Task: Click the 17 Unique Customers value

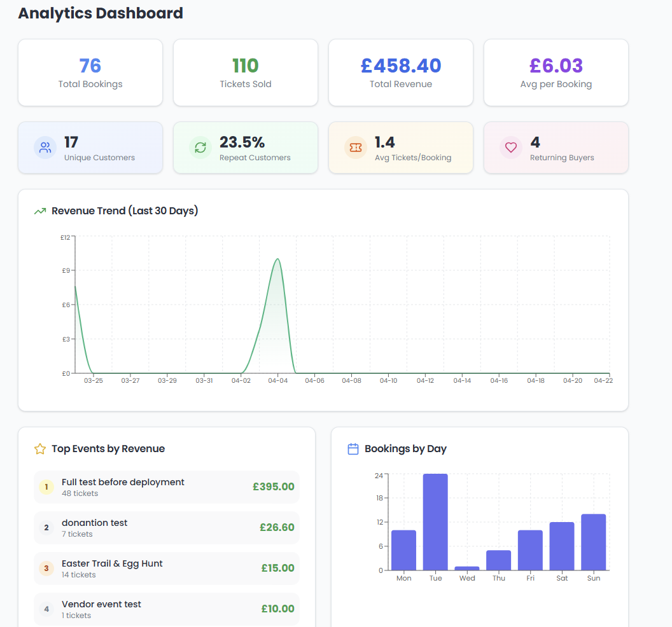Action: pos(71,142)
